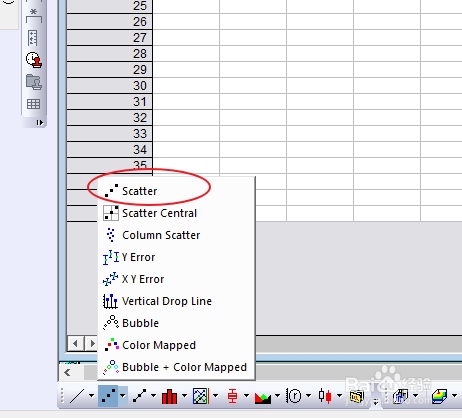Choose Color Mapped from the menu
The image size is (462, 418).
176,345
